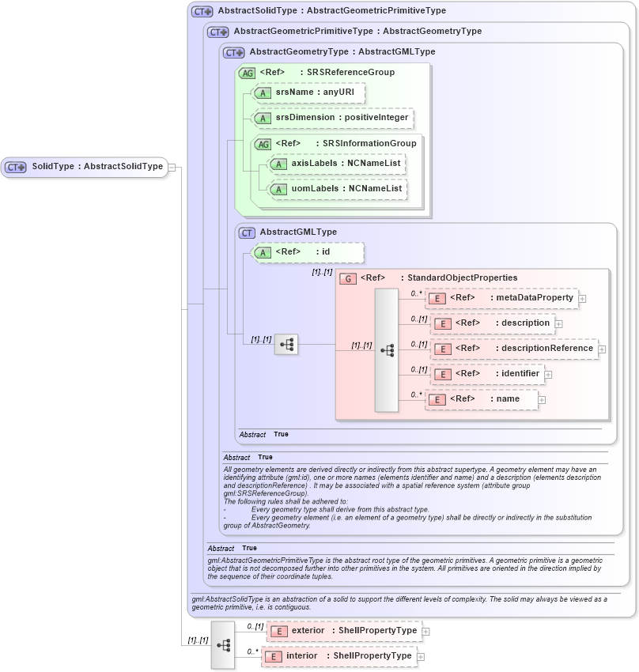Expand the identifier element

coord(548,375)
